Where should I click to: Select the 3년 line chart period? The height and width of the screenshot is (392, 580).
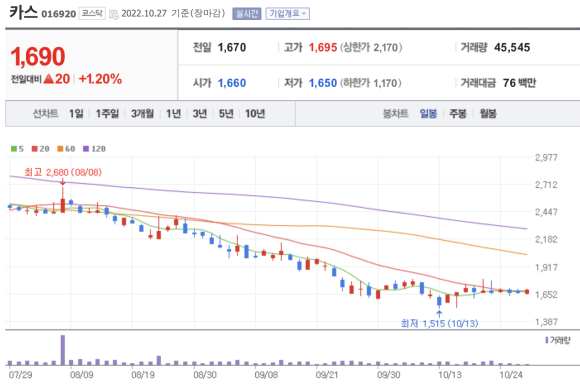pyautogui.click(x=200, y=114)
